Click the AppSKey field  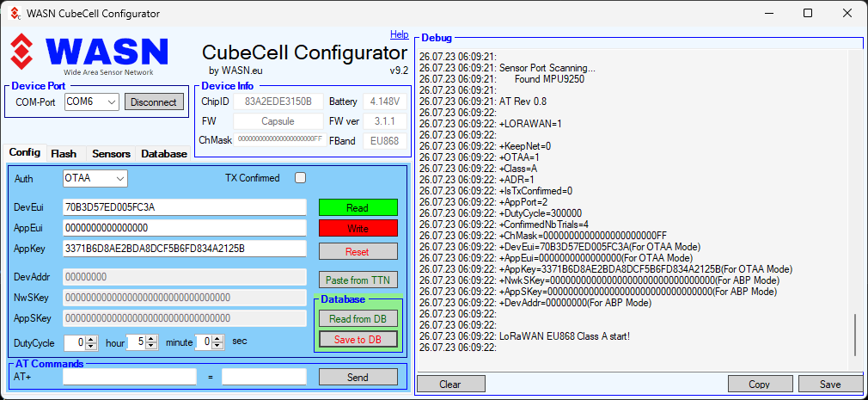[184, 318]
